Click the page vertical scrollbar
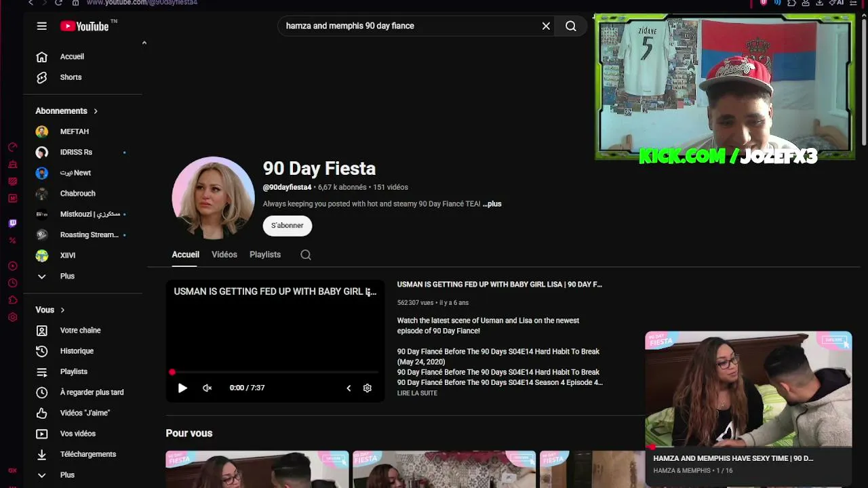This screenshot has width=868, height=488. pyautogui.click(x=863, y=81)
